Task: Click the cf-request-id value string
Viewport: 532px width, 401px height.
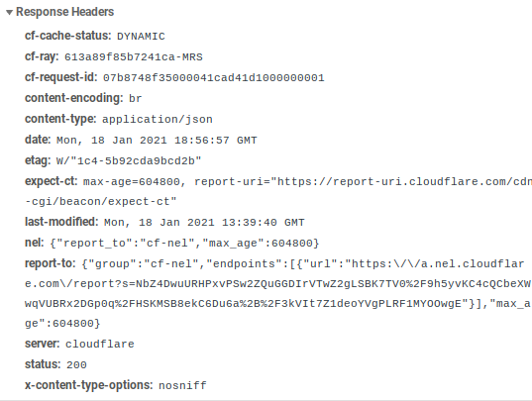Action: tap(214, 78)
